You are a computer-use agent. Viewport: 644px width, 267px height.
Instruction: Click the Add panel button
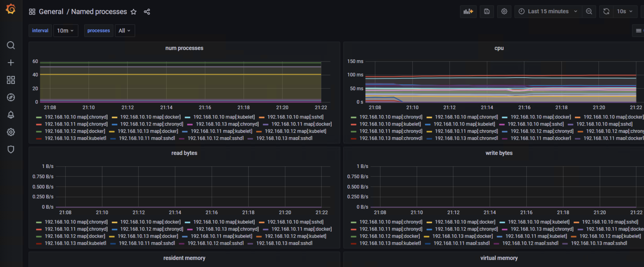point(468,12)
